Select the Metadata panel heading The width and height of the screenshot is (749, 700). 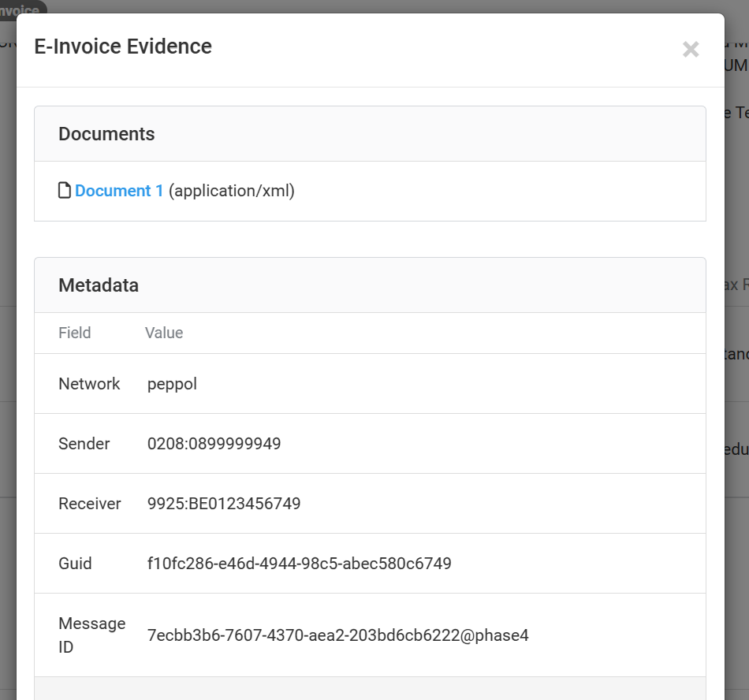pos(99,285)
